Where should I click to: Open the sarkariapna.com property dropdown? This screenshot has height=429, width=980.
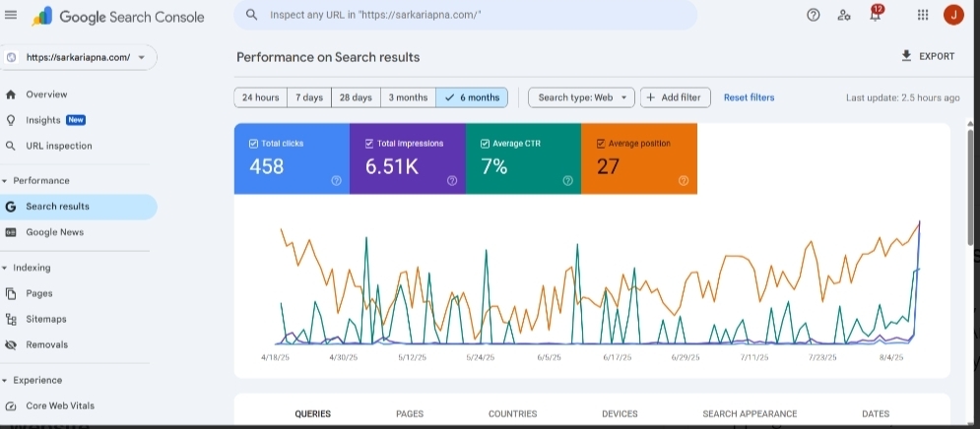click(x=80, y=57)
